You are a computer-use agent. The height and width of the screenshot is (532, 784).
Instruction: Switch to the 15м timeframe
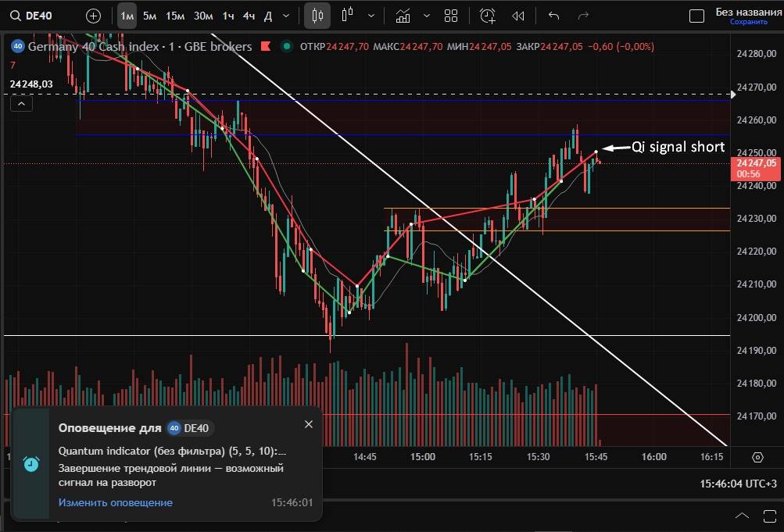(x=175, y=16)
